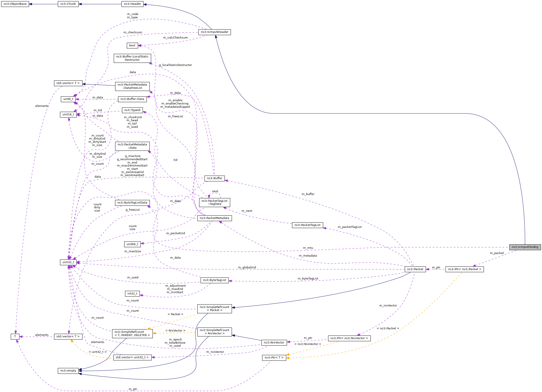Open the ns3::NixVector node
The image size is (542, 392).
pyautogui.click(x=274, y=343)
